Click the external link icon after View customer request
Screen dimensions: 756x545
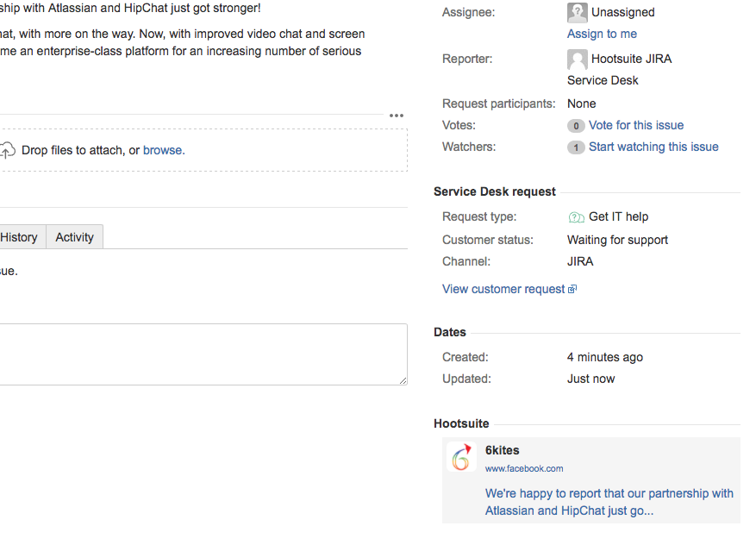coord(572,290)
